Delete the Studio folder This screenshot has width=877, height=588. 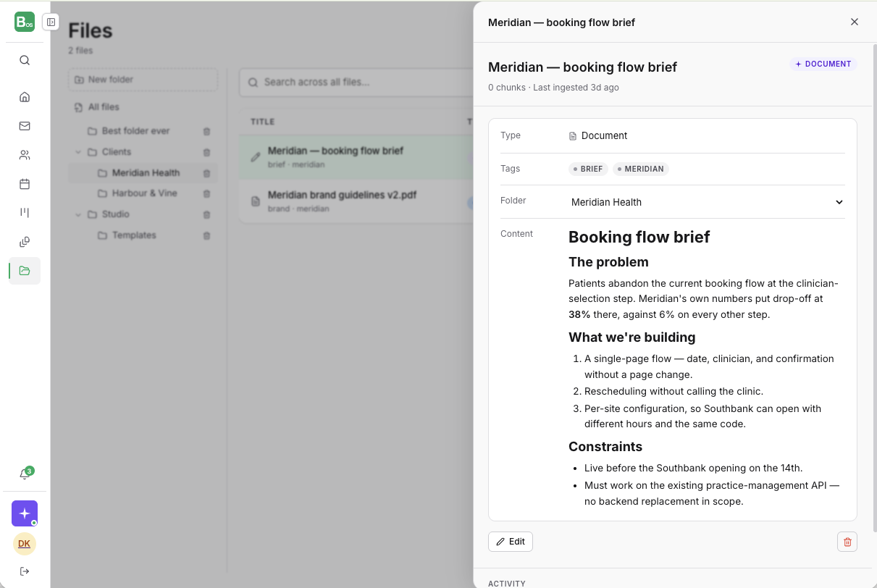[206, 214]
